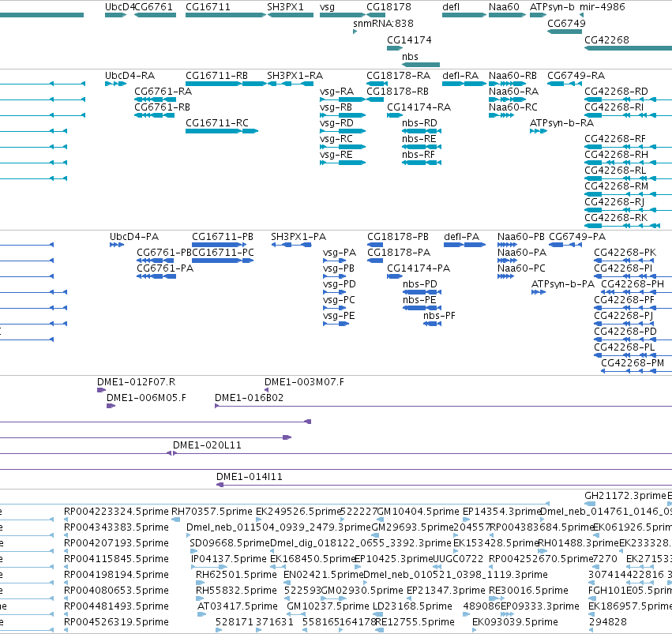
Task: Click the snmRNA:838 gene label
Action: click(x=383, y=24)
